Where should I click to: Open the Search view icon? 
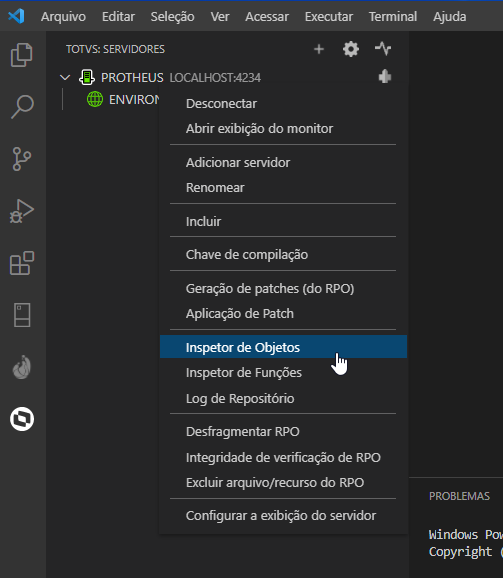[x=22, y=107]
